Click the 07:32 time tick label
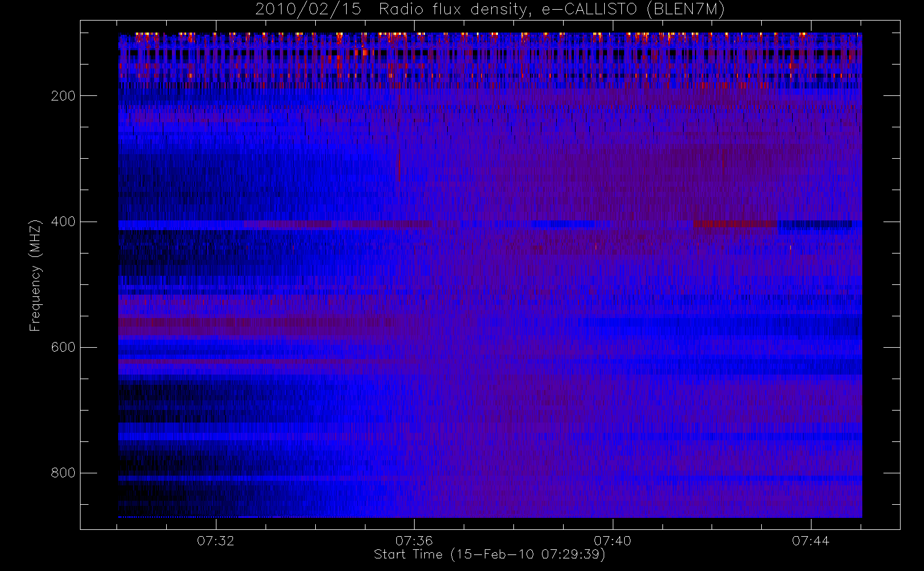This screenshot has width=924, height=571. tap(216, 541)
